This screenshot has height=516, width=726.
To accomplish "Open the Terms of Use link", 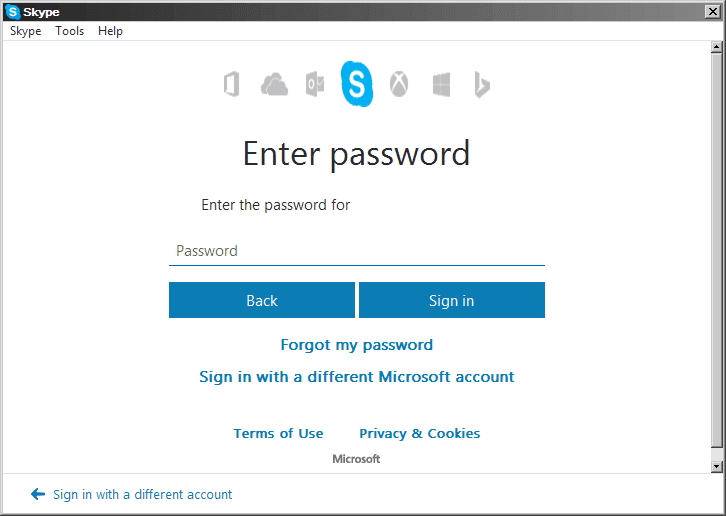I will [x=278, y=434].
